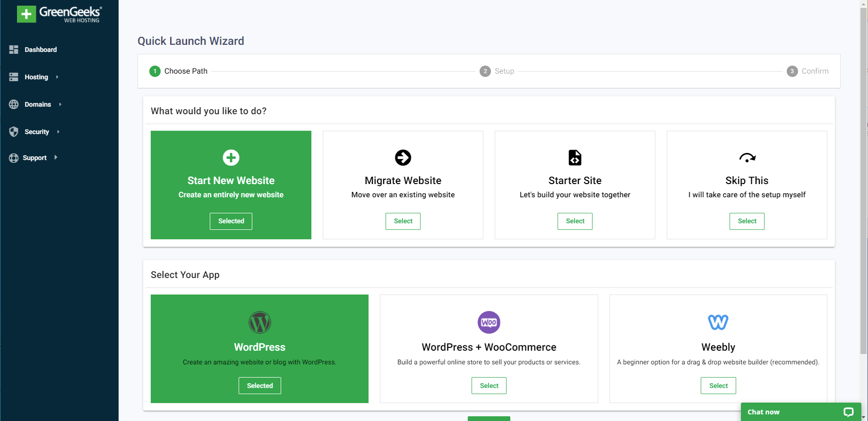Click the WordPress logo icon
The height and width of the screenshot is (421, 868).
(x=259, y=322)
